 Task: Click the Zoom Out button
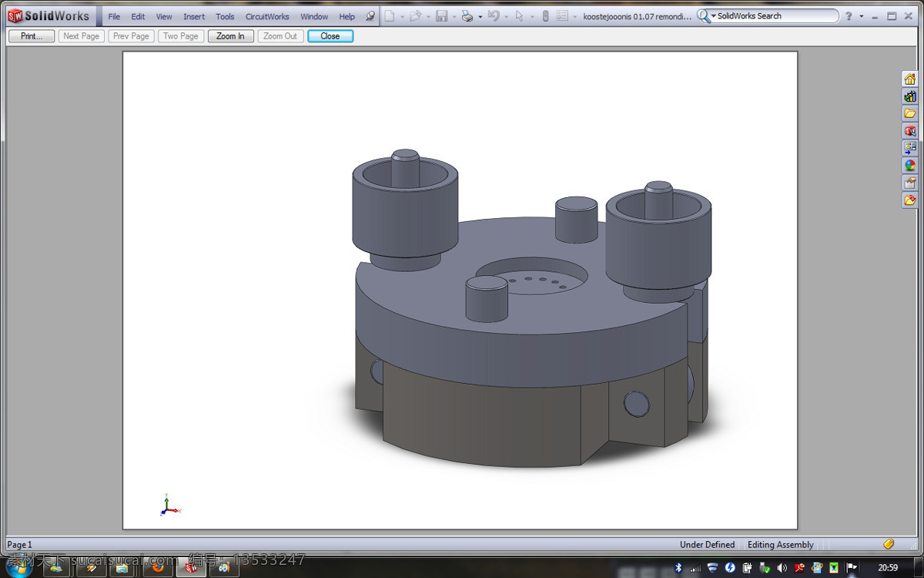click(x=280, y=36)
